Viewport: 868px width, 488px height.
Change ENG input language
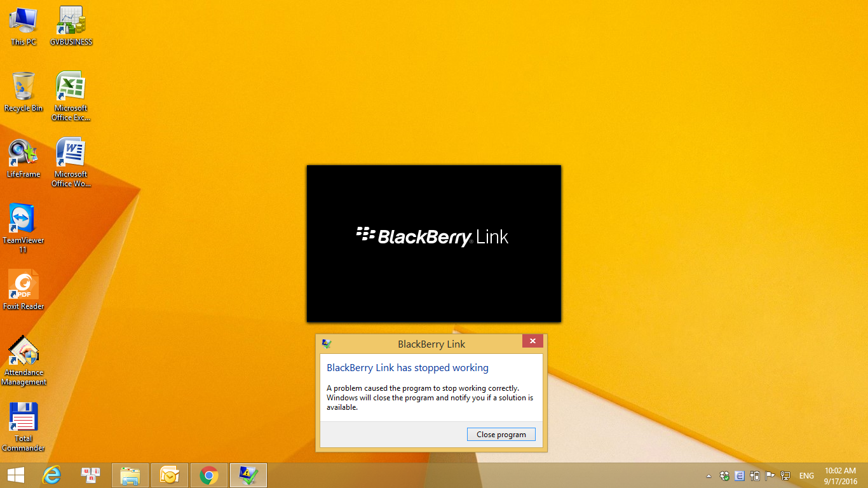(x=806, y=476)
